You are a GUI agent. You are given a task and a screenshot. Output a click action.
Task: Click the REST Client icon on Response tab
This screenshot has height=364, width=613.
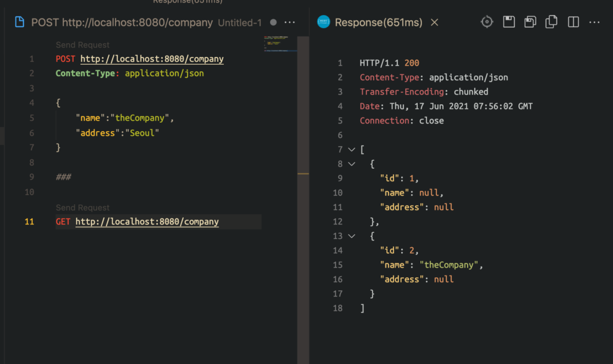[324, 22]
